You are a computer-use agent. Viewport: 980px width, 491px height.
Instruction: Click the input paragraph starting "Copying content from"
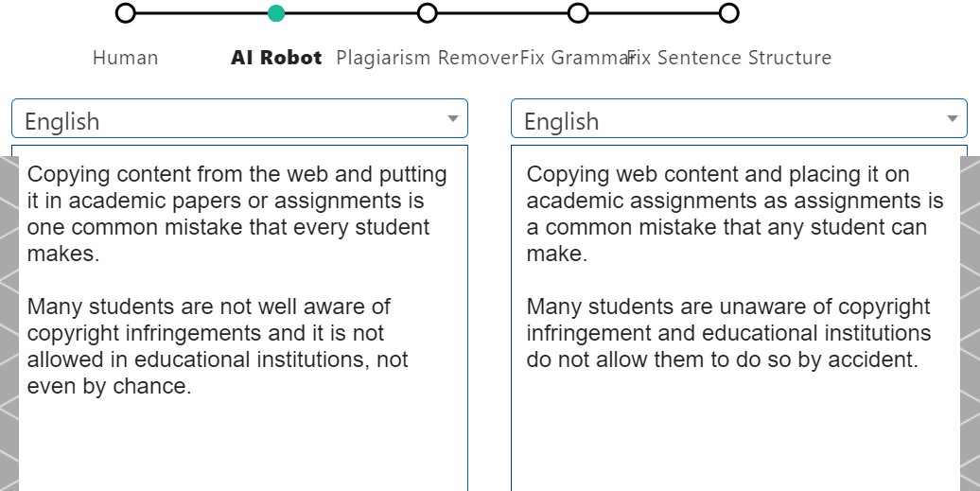pyautogui.click(x=236, y=214)
